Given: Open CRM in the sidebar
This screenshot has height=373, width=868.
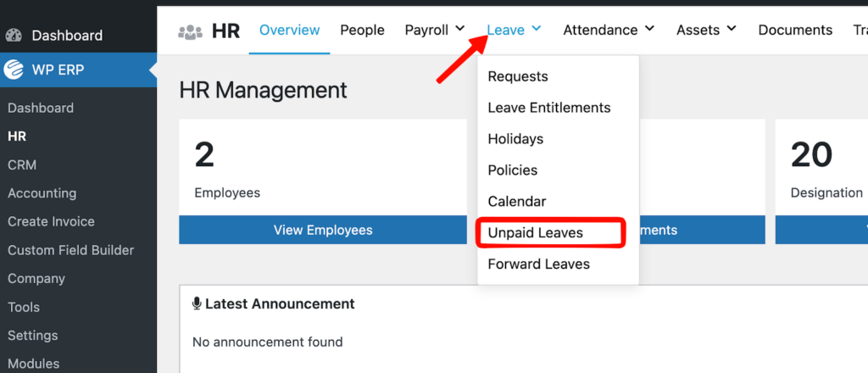Looking at the screenshot, I should click(x=22, y=164).
